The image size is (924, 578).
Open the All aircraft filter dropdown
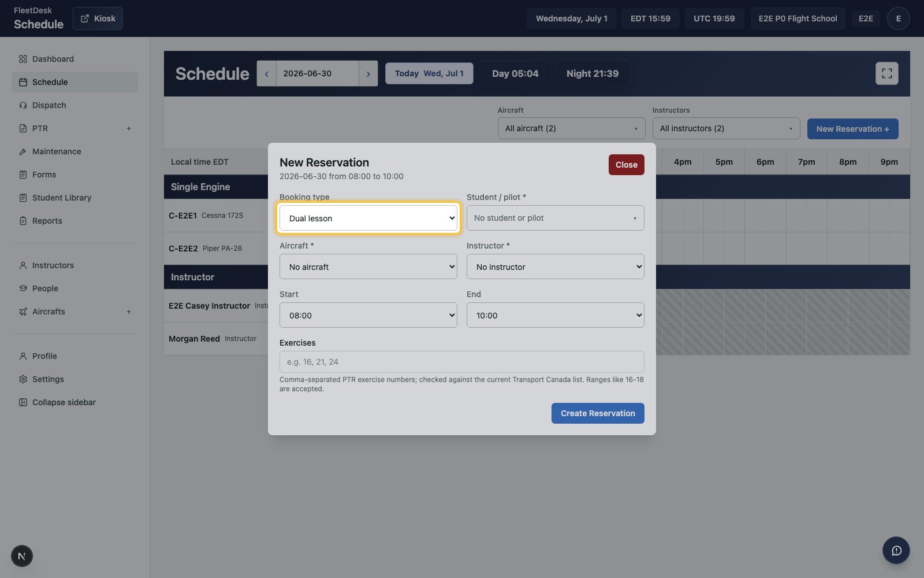[572, 128]
